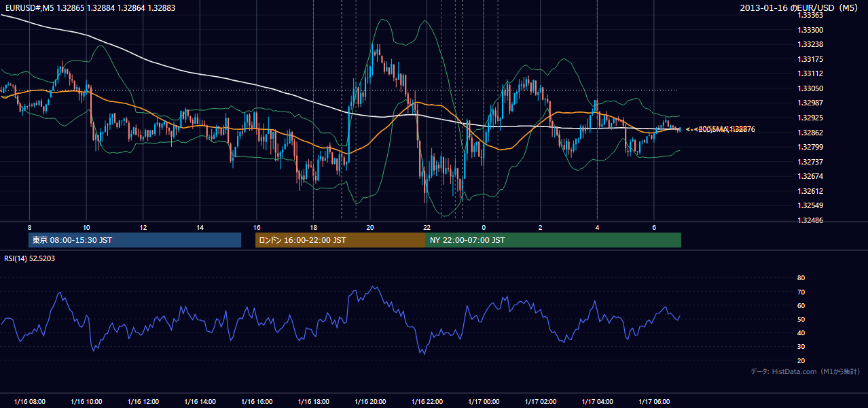Click the 1/16 12:00 date label
Image resolution: width=868 pixels, height=408 pixels.
click(x=143, y=402)
